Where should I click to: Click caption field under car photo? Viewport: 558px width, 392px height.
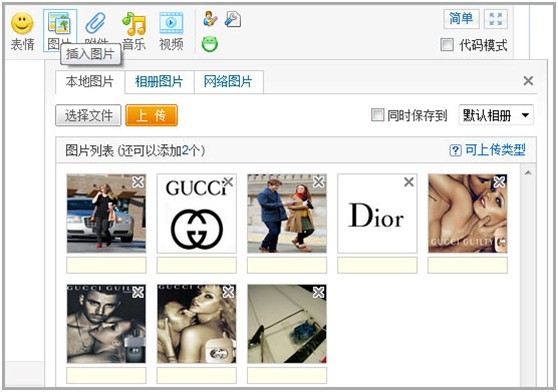(x=106, y=265)
